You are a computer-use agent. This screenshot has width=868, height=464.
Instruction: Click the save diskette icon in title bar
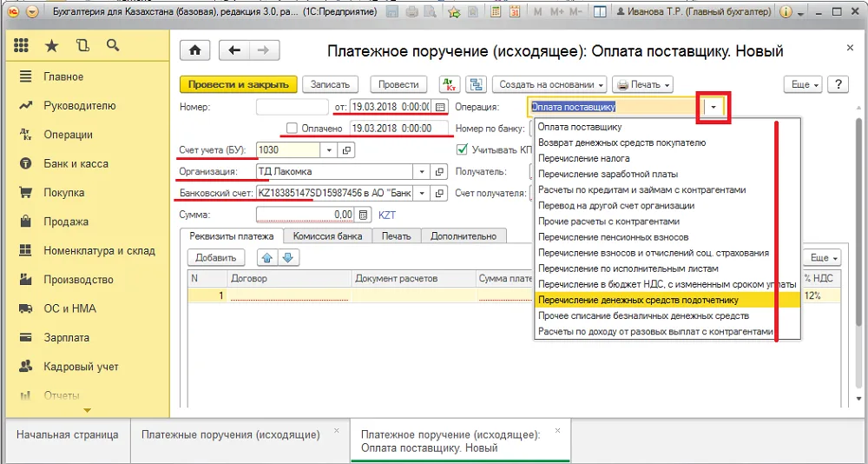(x=394, y=11)
